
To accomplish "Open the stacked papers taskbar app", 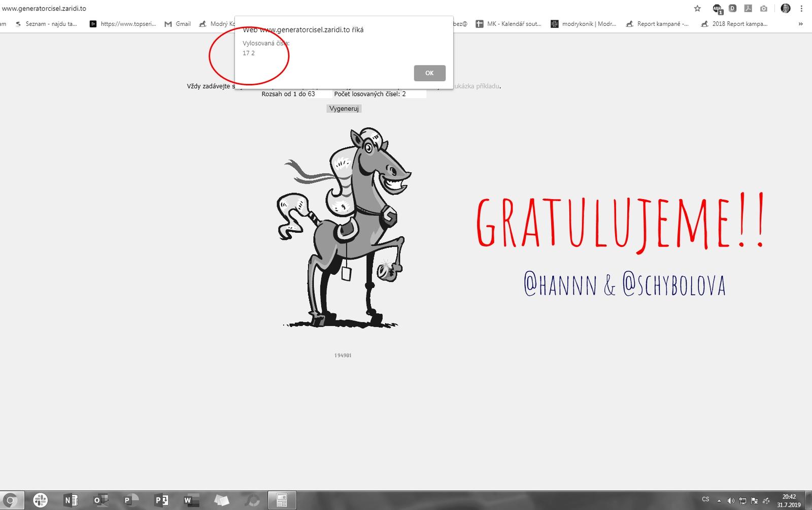I will click(222, 500).
